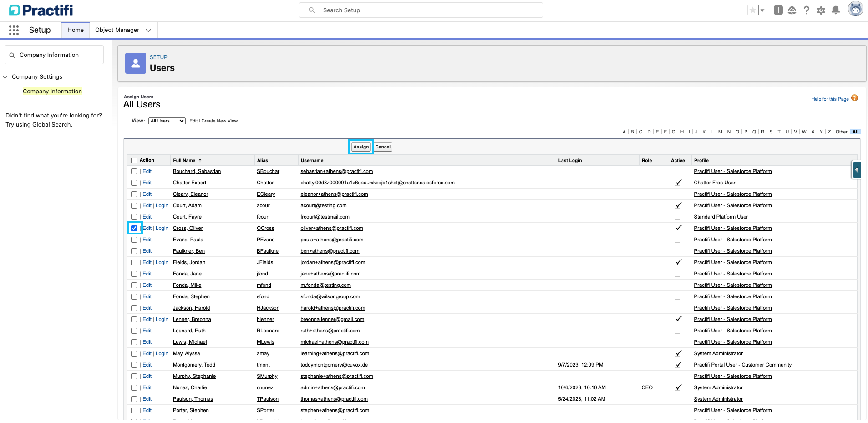Open the CEO role link
The height and width of the screenshot is (423, 868).
(647, 387)
